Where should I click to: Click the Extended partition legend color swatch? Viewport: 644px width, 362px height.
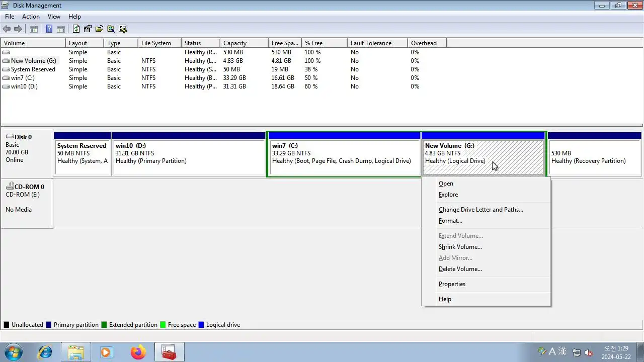tap(104, 325)
